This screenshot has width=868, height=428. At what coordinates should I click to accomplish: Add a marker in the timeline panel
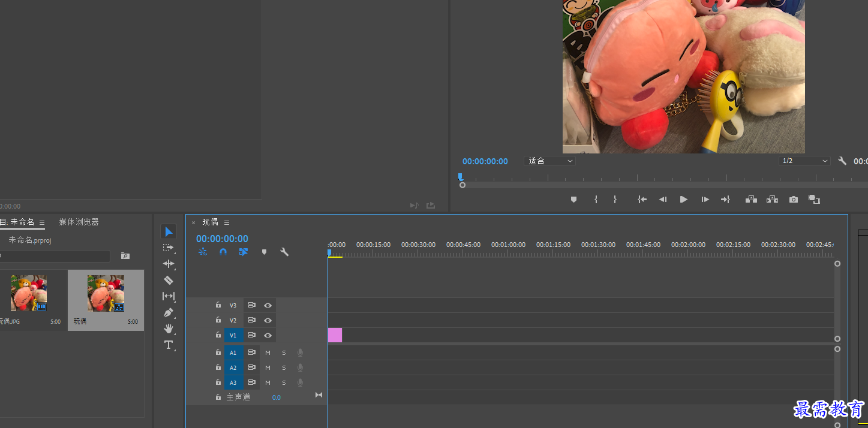tap(264, 252)
